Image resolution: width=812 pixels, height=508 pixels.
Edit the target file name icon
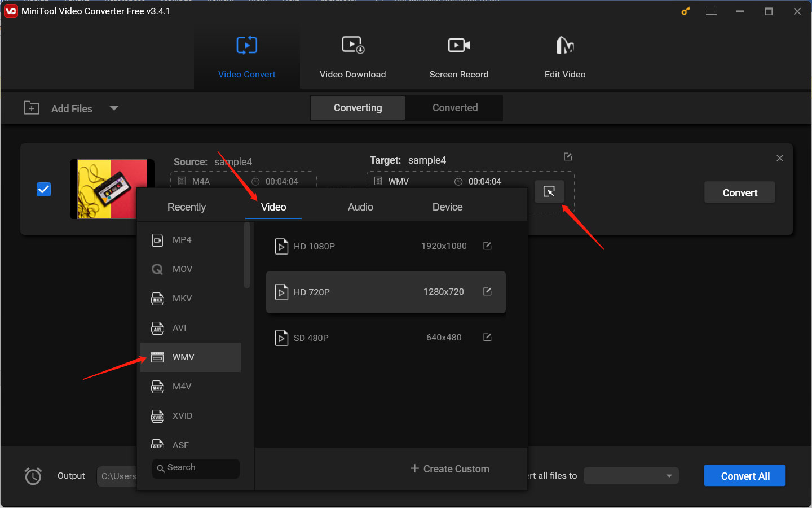pos(568,156)
